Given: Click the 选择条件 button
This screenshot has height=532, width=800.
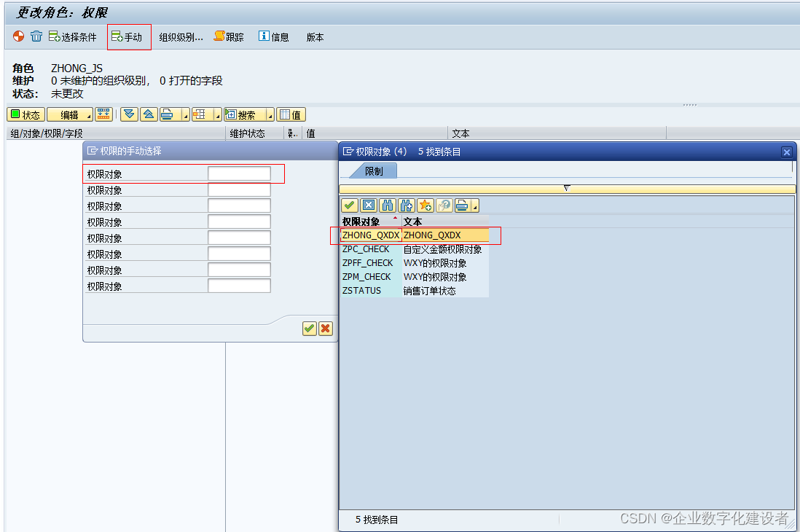Looking at the screenshot, I should click(73, 36).
